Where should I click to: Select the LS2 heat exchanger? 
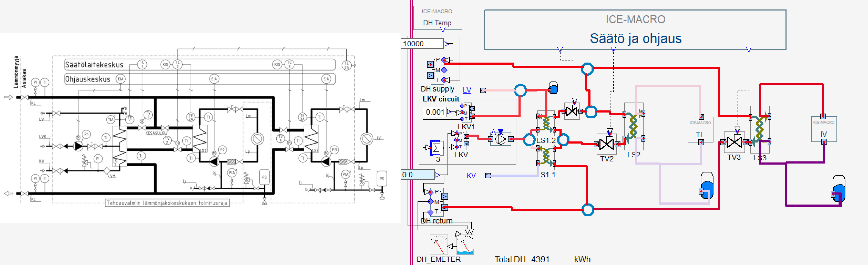[634, 126]
